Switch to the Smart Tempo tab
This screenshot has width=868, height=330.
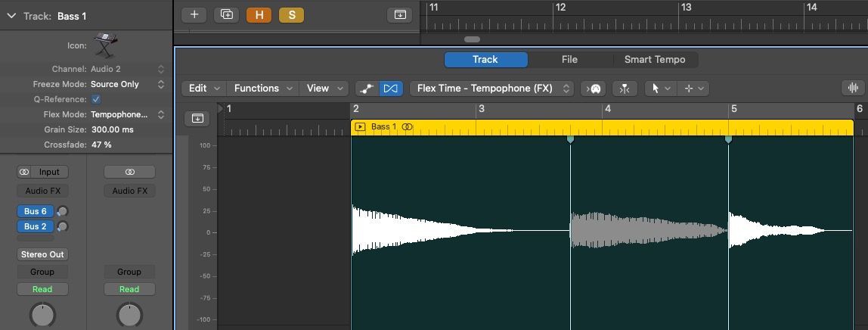(655, 60)
